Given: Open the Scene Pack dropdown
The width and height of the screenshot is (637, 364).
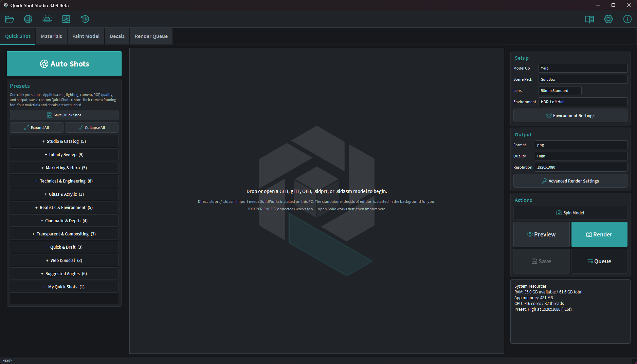Looking at the screenshot, I should [583, 79].
